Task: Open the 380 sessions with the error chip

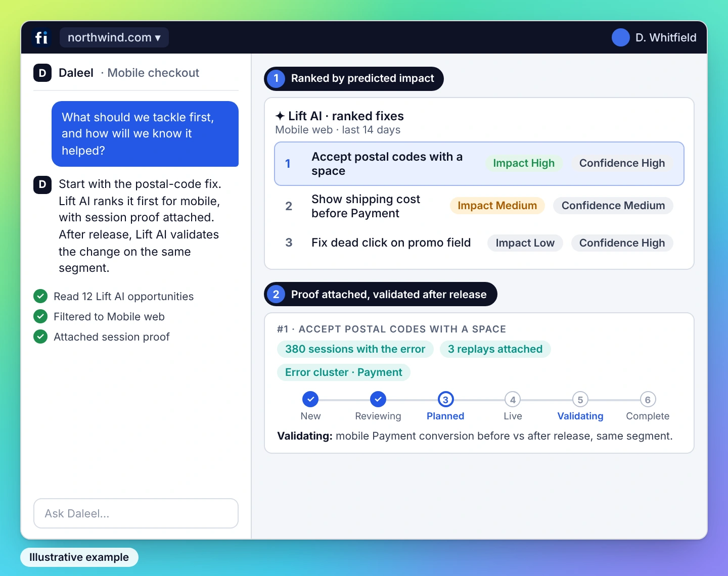Action: 355,349
